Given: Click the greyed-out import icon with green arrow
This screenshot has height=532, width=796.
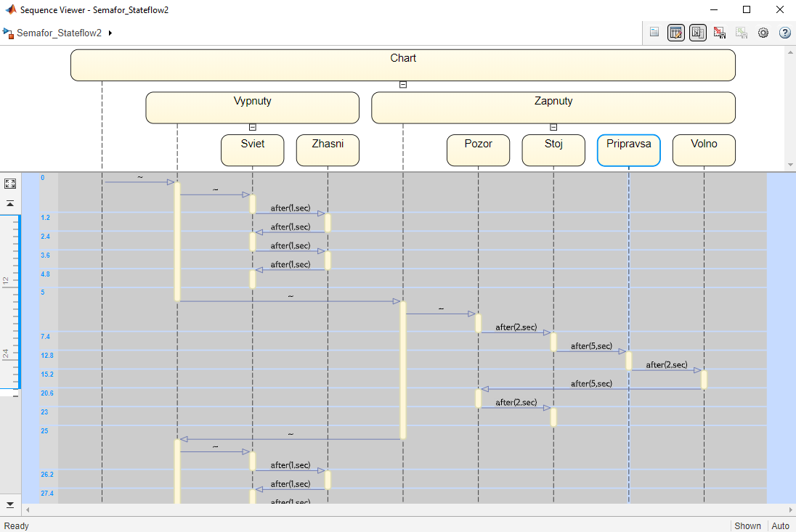Looking at the screenshot, I should pos(742,33).
